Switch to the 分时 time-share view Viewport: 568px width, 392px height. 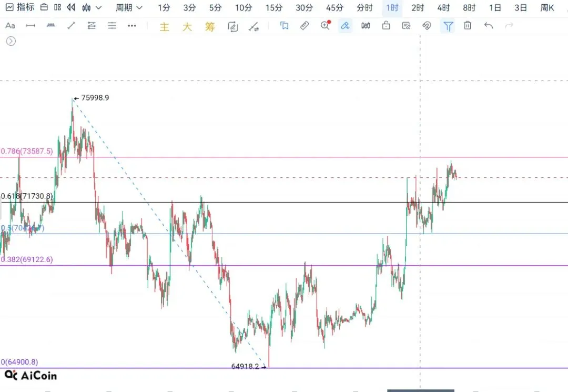[x=364, y=7]
